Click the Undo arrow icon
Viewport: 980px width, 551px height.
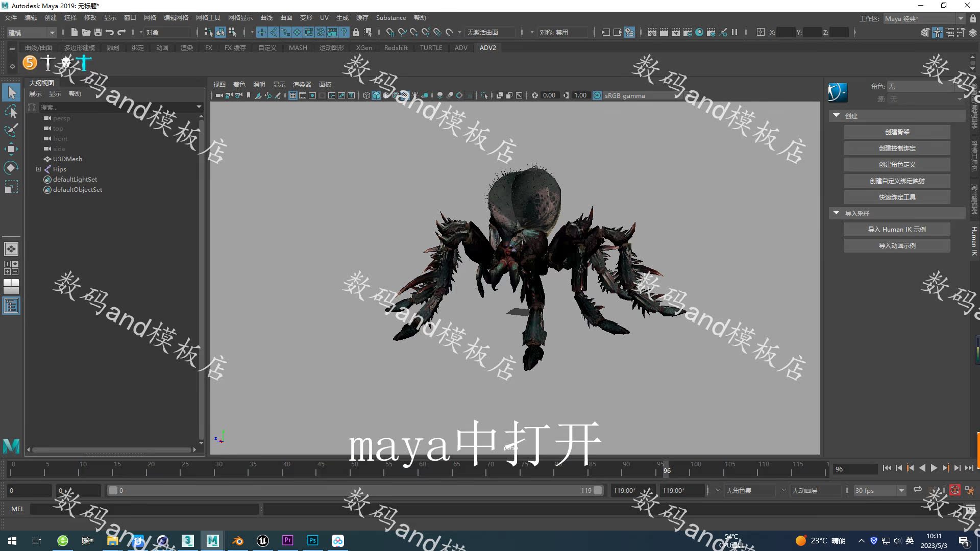[110, 32]
